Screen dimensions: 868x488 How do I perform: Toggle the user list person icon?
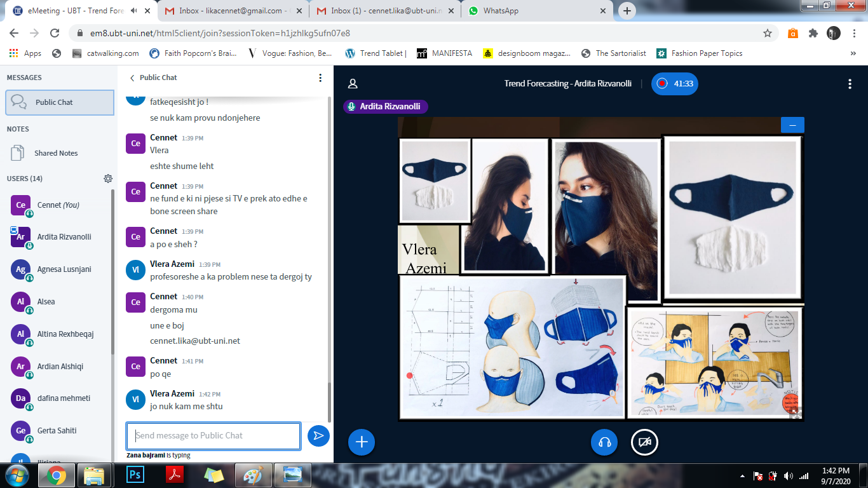tap(353, 84)
